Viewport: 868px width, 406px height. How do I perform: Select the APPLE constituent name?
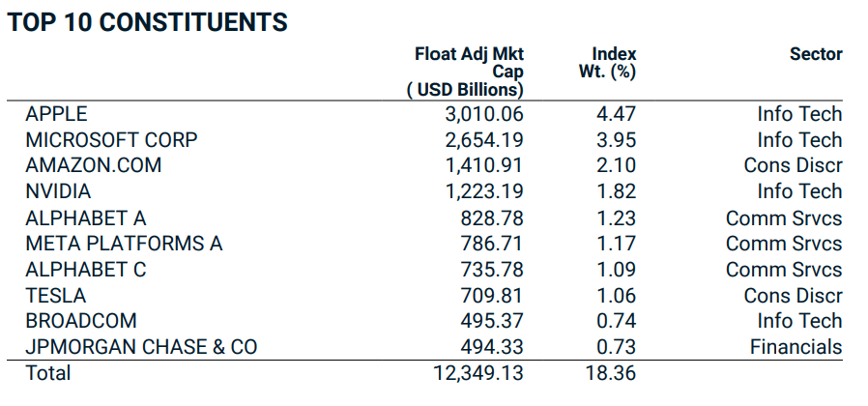(56, 114)
